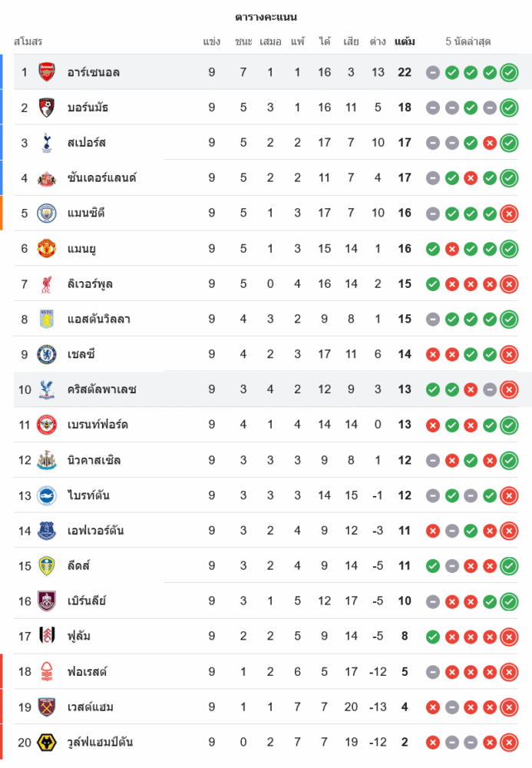
Task: Select the คริสตัลพาเลซ table row name
Action: (102, 390)
